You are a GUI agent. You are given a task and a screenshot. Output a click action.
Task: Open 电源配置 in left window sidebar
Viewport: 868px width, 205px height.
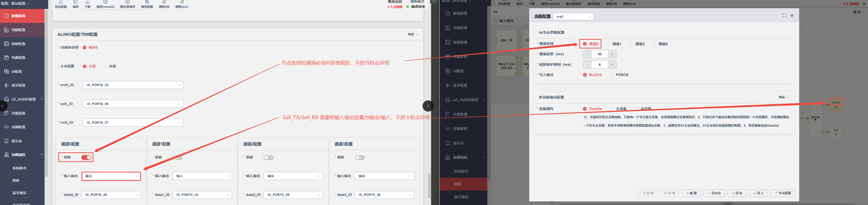point(22,58)
